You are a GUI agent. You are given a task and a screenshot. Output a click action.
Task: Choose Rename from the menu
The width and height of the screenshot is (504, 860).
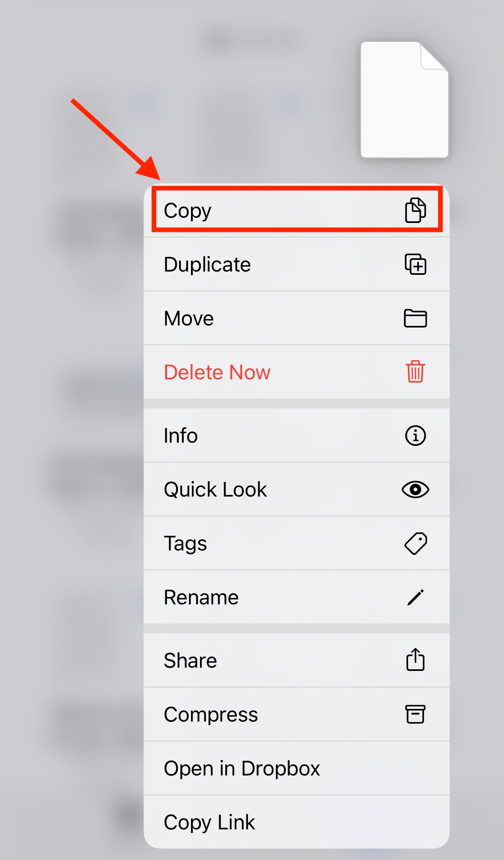tap(297, 597)
